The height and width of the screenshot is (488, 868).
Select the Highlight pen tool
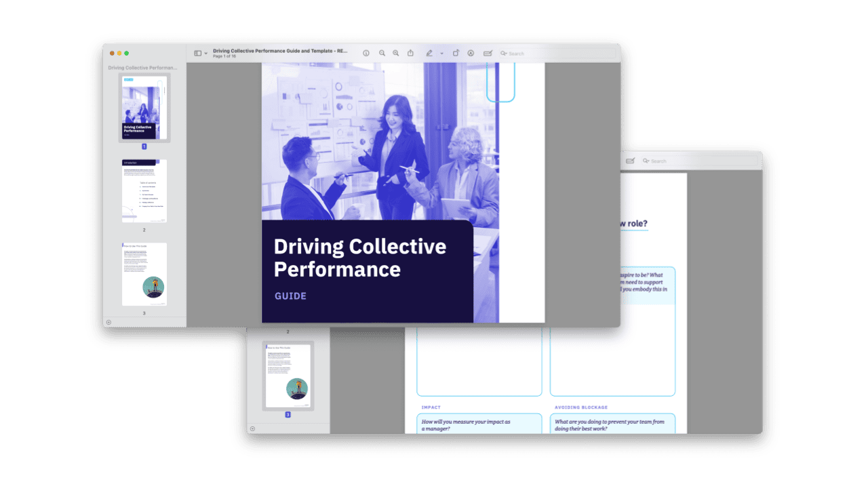[x=429, y=53]
